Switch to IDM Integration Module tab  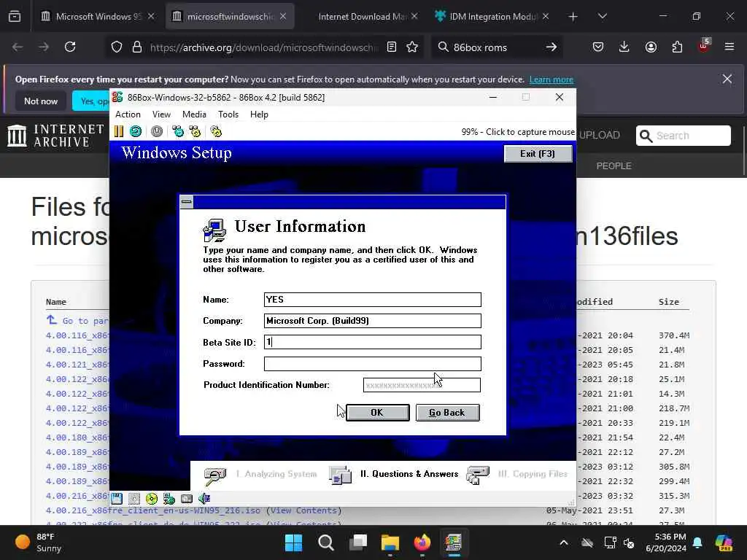492,16
